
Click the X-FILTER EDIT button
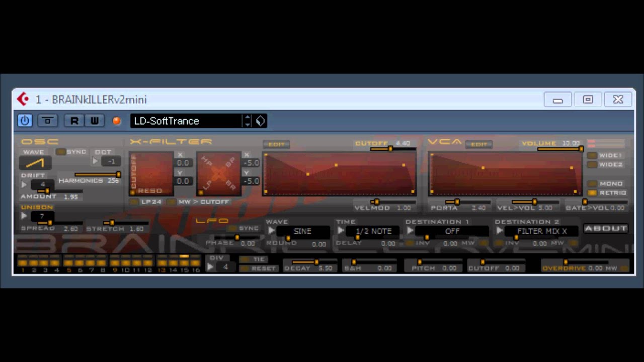click(276, 144)
